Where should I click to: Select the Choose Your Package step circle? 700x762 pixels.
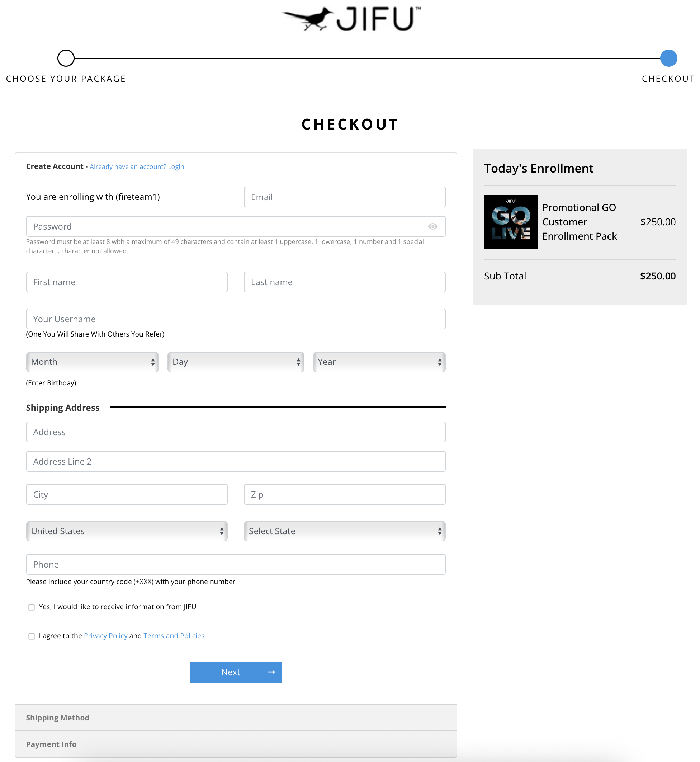(x=66, y=58)
